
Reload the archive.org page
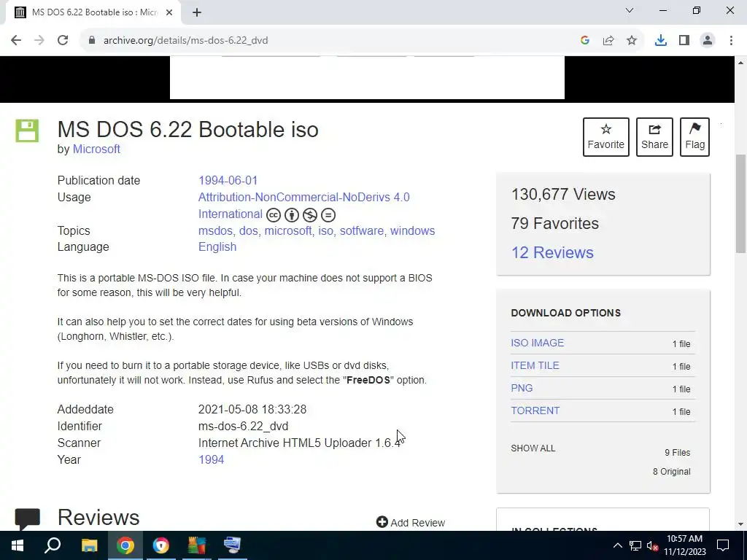pos(63,40)
